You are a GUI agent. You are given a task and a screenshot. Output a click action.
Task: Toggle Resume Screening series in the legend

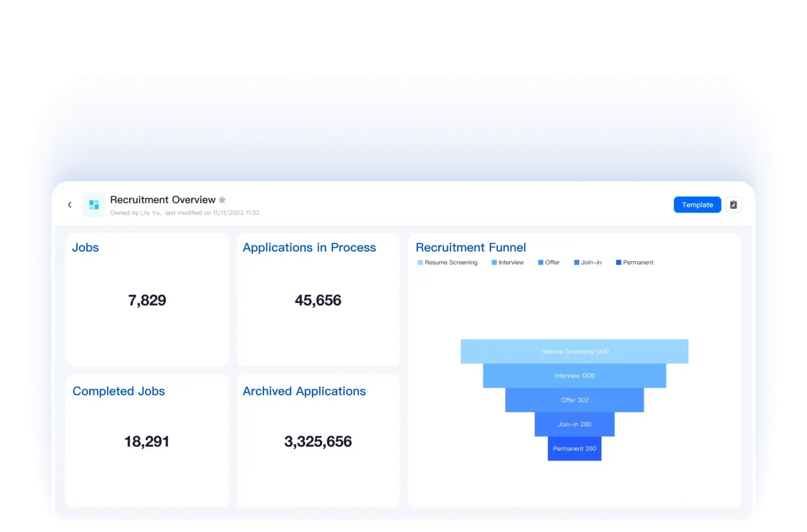[448, 262]
